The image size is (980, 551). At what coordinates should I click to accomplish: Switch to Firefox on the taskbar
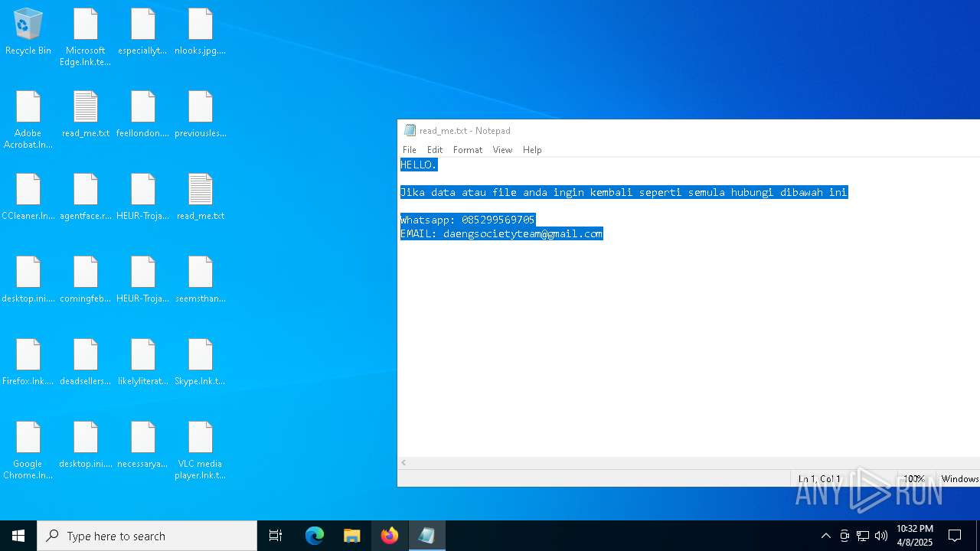390,536
